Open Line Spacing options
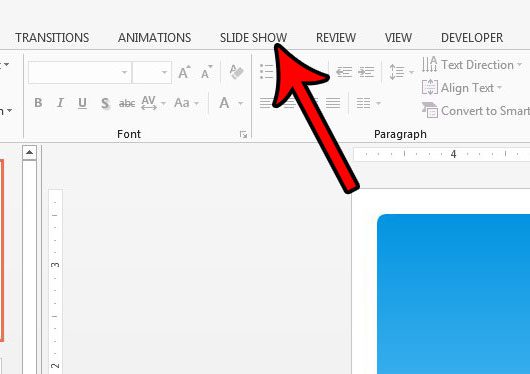 [x=401, y=72]
